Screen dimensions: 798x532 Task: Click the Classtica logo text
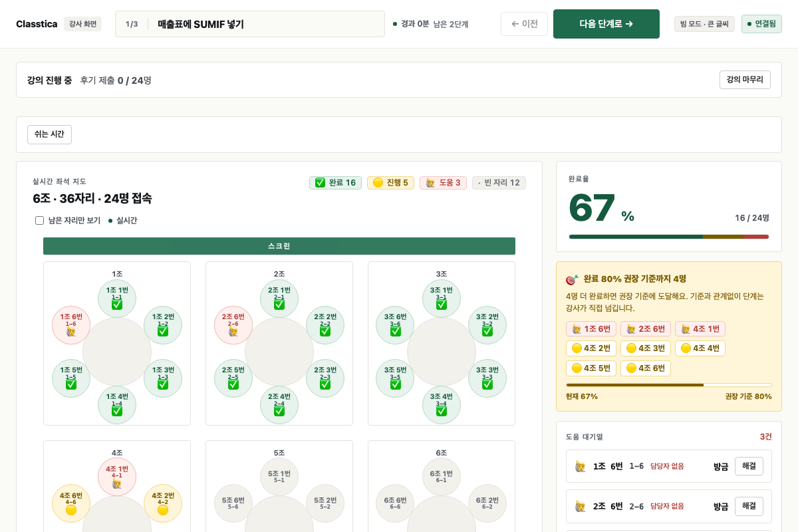coord(37,24)
